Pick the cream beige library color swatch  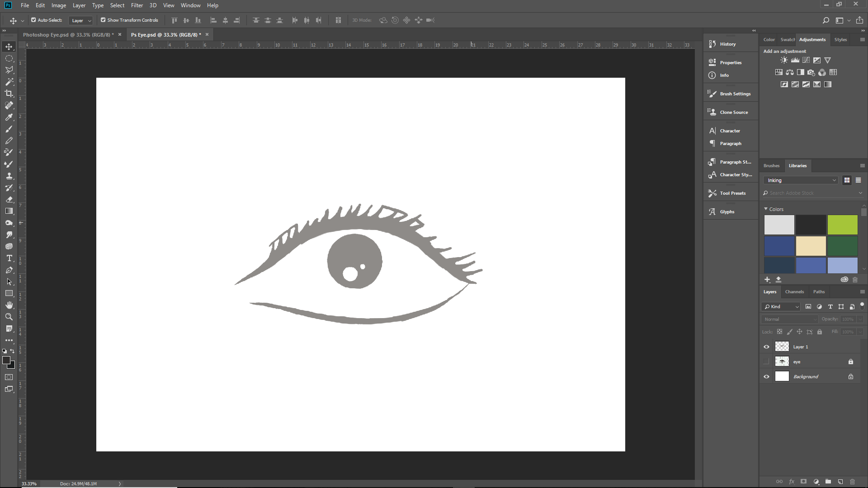click(x=811, y=246)
